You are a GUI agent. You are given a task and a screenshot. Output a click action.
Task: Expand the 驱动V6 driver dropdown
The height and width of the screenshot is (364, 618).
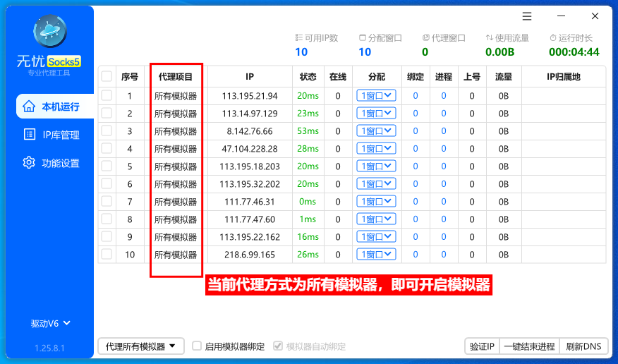(x=51, y=323)
